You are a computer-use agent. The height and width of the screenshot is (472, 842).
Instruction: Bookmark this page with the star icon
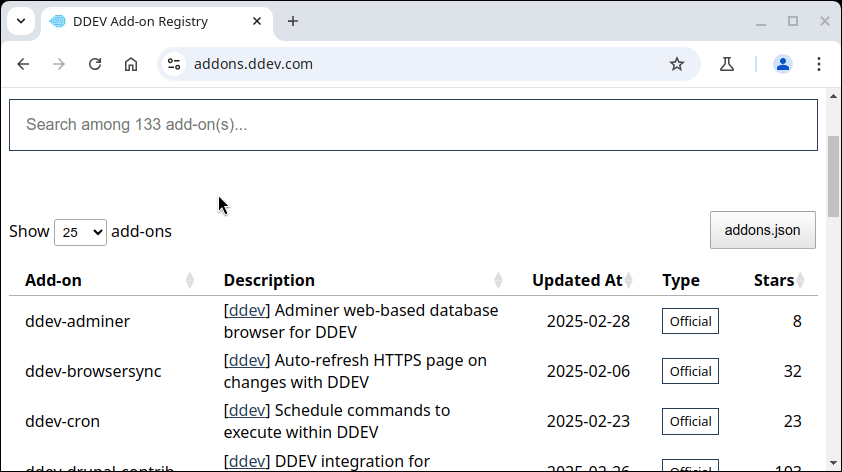(x=677, y=64)
